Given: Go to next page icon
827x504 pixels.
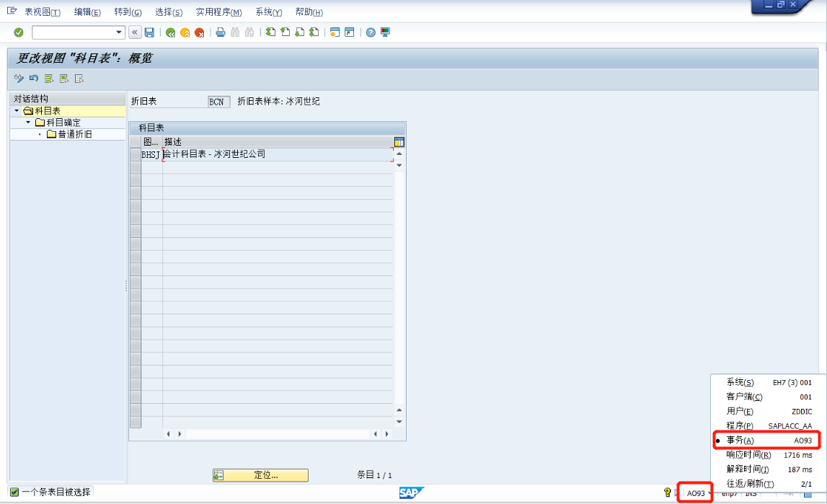Looking at the screenshot, I should click(x=299, y=32).
